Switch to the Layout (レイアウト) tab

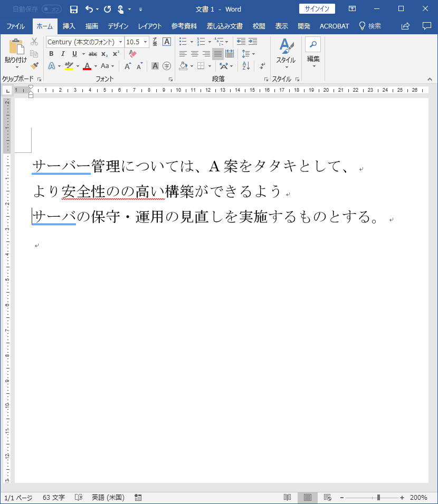click(150, 26)
